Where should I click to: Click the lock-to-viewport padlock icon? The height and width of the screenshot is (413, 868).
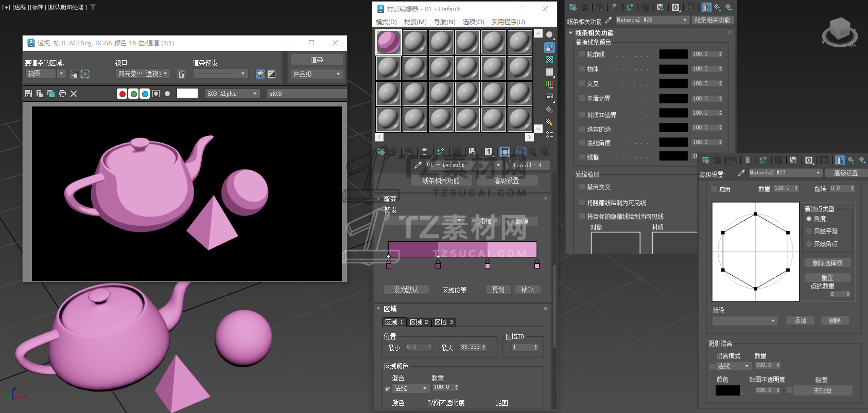(x=181, y=74)
